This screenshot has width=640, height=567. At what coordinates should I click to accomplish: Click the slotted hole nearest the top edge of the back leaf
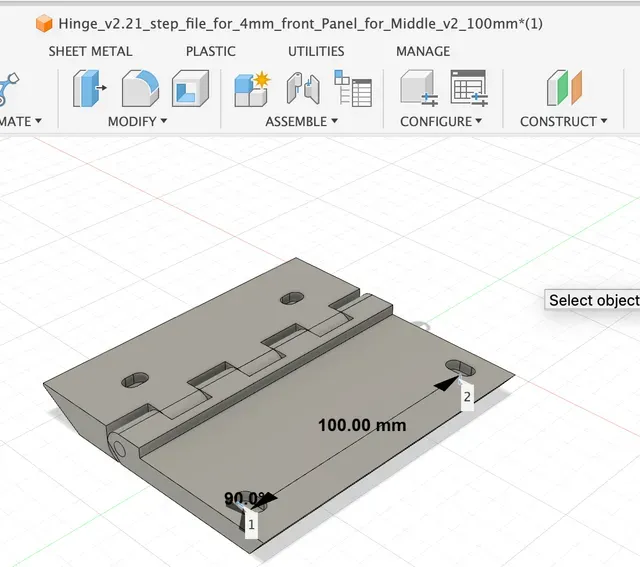(292, 298)
